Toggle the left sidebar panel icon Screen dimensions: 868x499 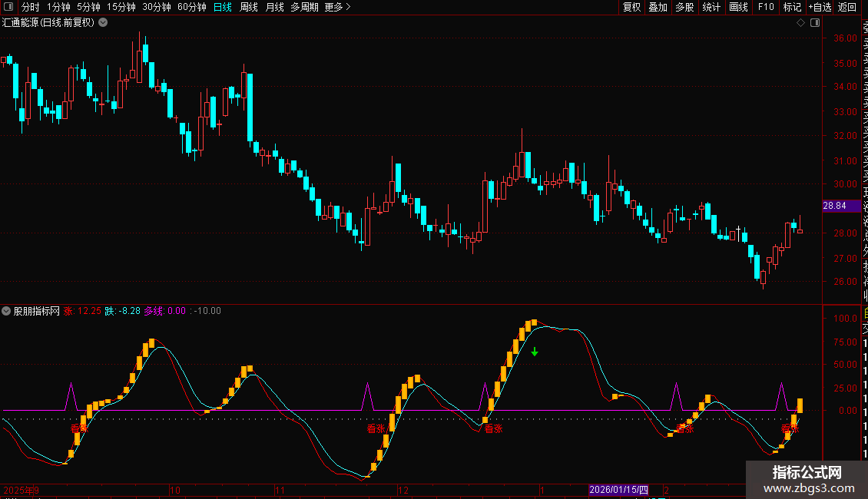(x=8, y=7)
